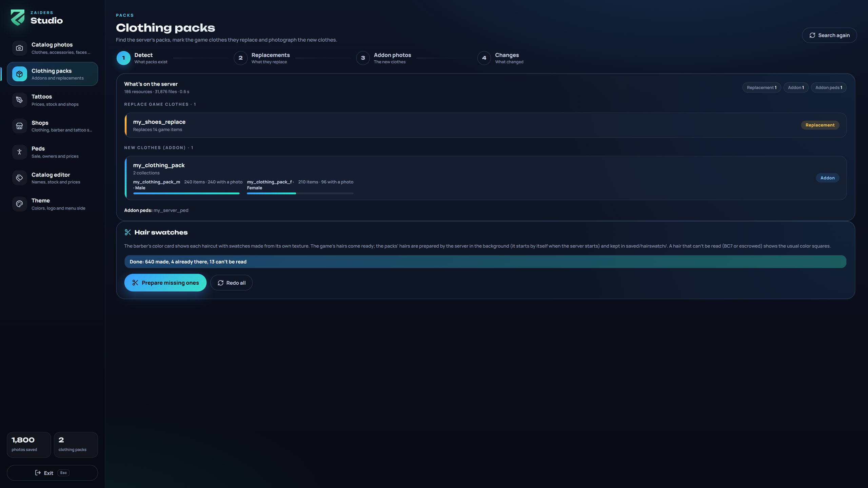The image size is (868, 488).
Task: Click the Male collection progress bar
Action: (186, 194)
